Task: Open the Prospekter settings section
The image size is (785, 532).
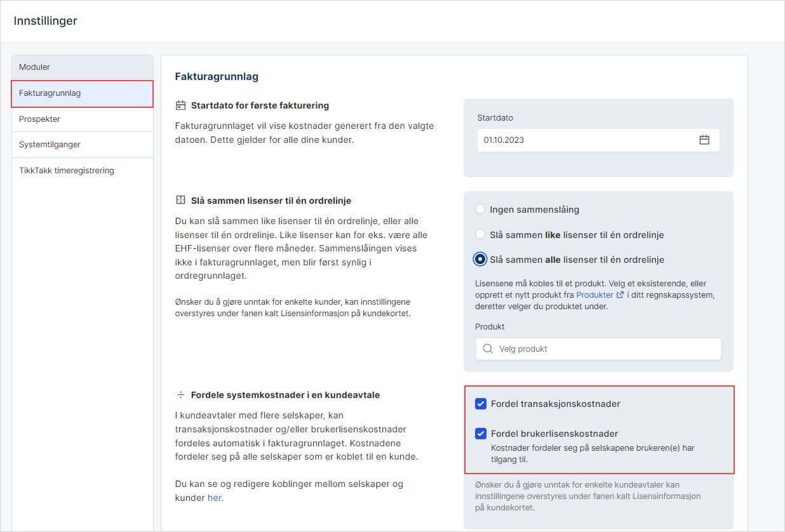Action: coord(39,119)
